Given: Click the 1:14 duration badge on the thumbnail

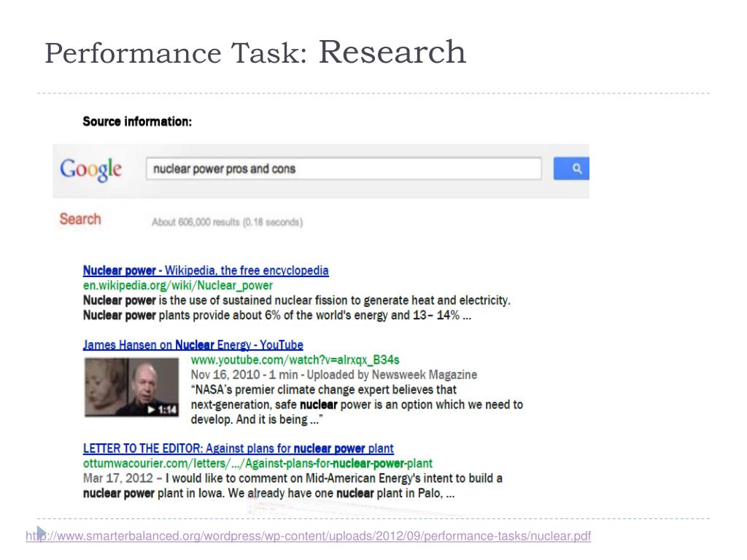Looking at the screenshot, I should click(162, 410).
